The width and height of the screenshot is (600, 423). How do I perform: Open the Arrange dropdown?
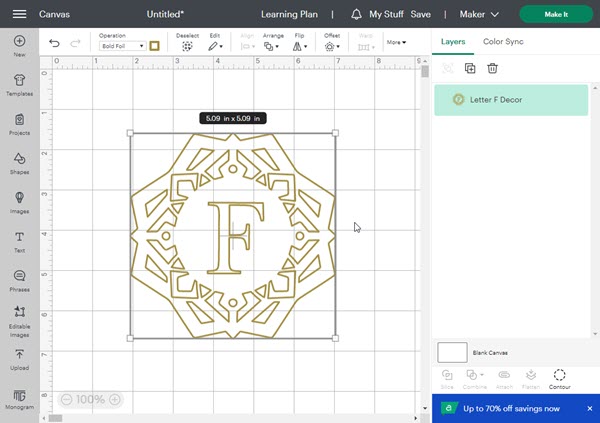(272, 46)
